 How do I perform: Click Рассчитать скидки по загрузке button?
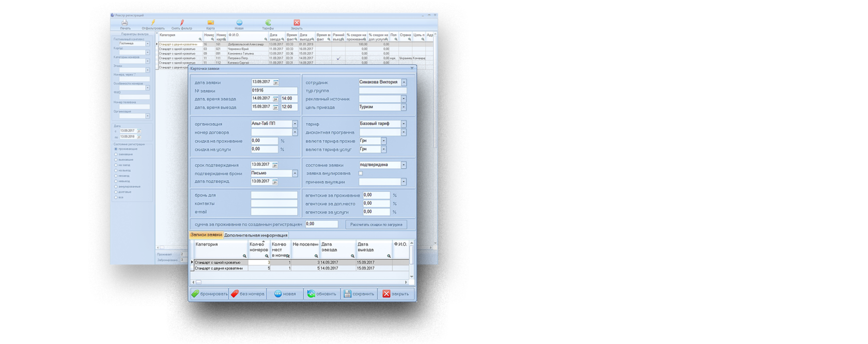coord(376,225)
